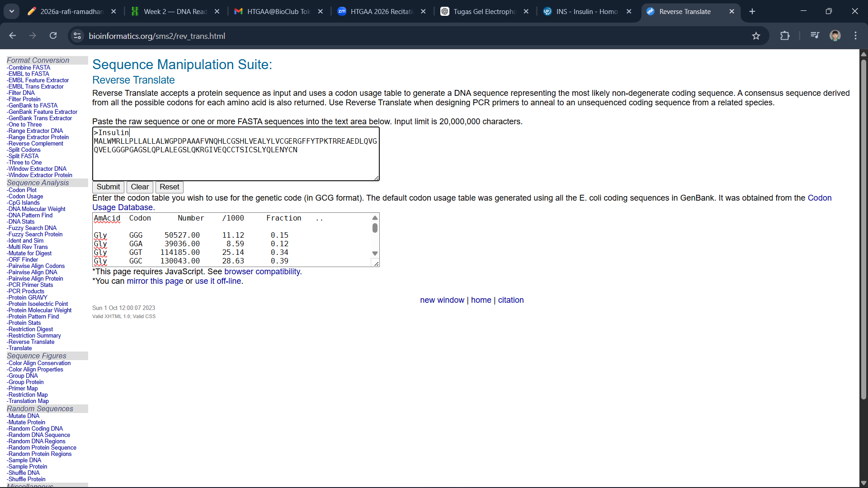
Task: Open the media control icon
Action: pyautogui.click(x=815, y=35)
